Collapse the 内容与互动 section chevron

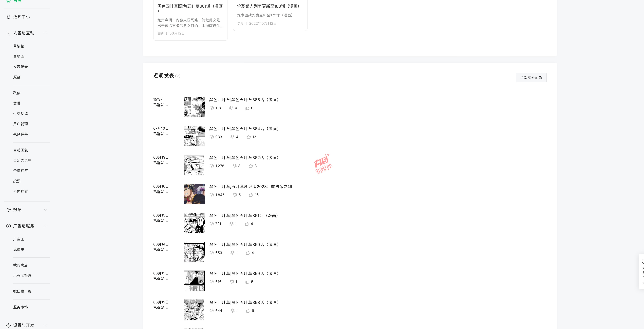click(x=46, y=33)
